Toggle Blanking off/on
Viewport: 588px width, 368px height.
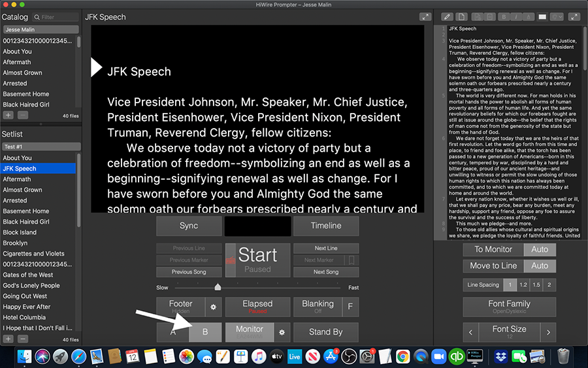point(318,307)
